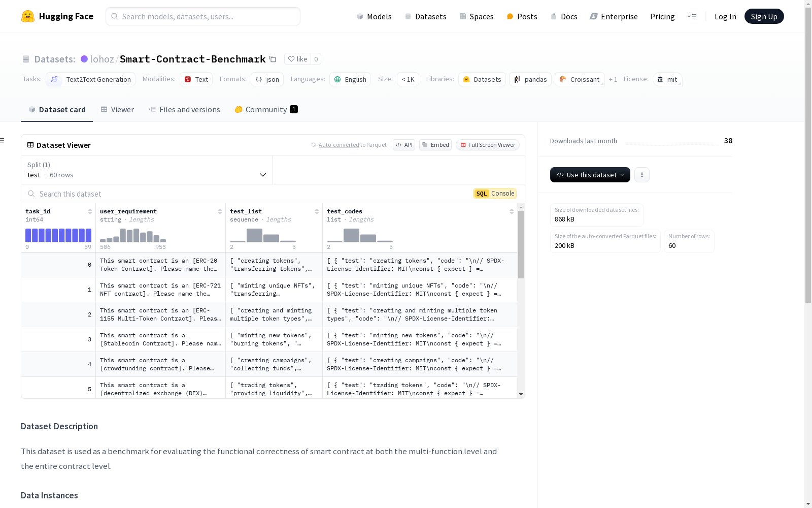This screenshot has width=812, height=508.
Task: Open the Use this dataset dropdown
Action: (x=590, y=175)
